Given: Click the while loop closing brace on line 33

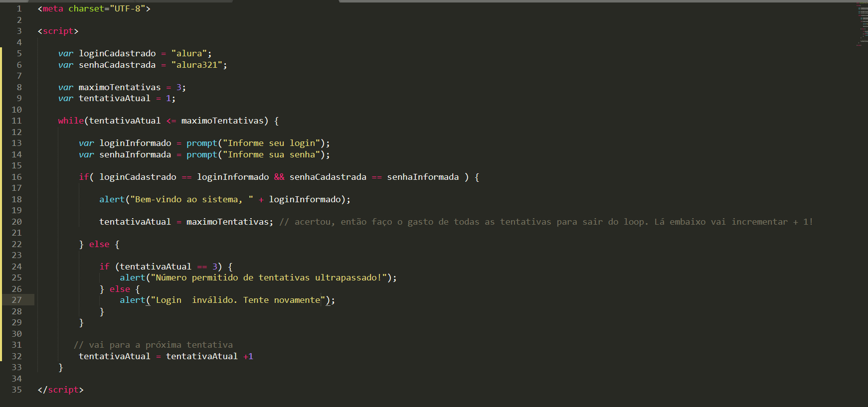Looking at the screenshot, I should tap(61, 367).
